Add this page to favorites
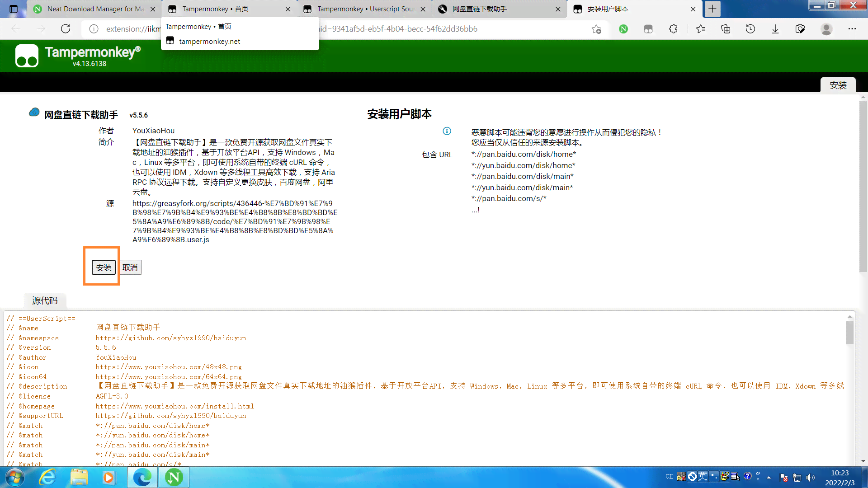Viewport: 868px width, 488px height. [x=596, y=29]
